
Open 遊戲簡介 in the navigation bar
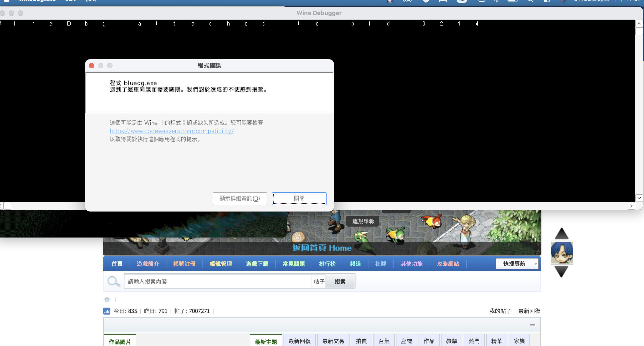click(x=148, y=264)
